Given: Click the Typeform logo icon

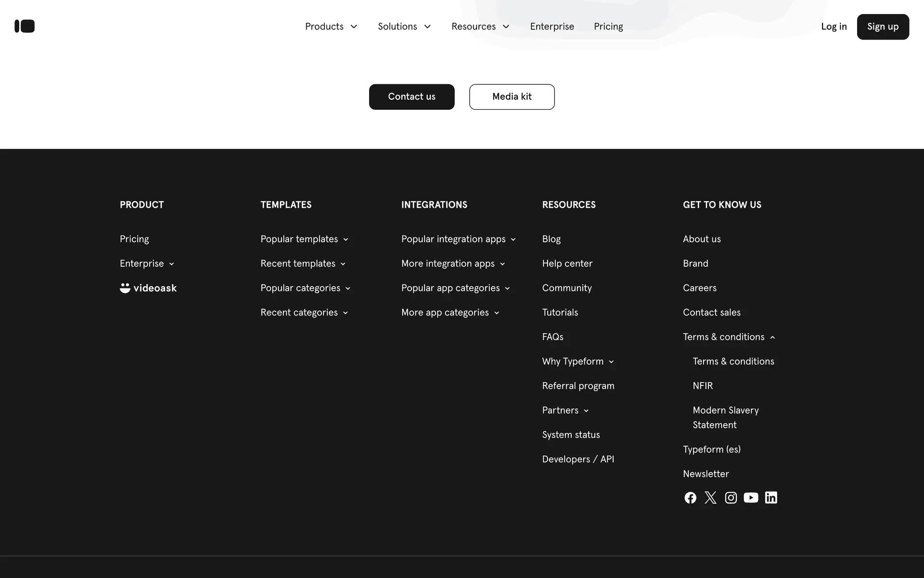Looking at the screenshot, I should click(x=25, y=26).
